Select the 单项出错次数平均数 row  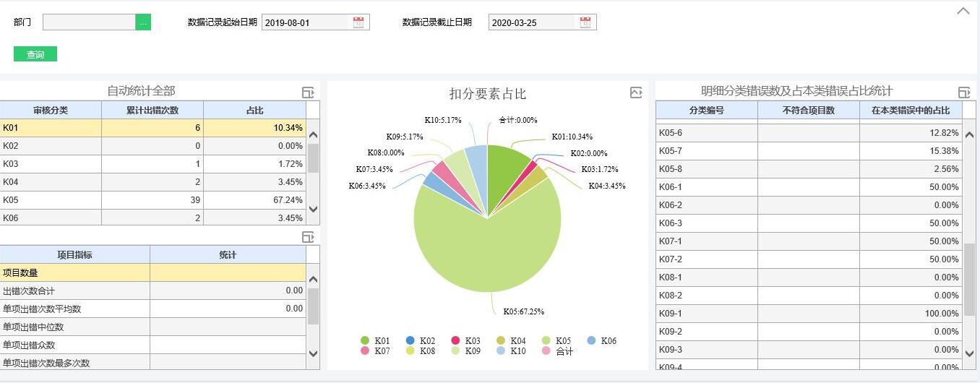pos(152,309)
